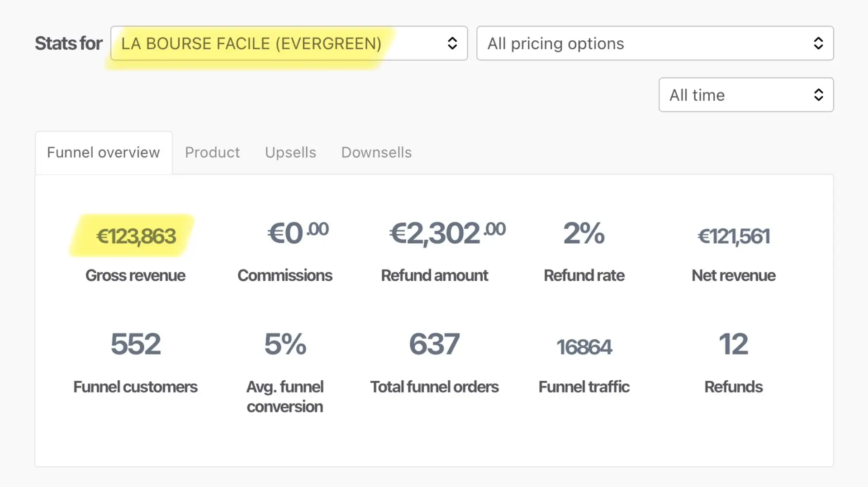Click the 12 Refunds count
Viewport: 868px width, 487px height.
733,344
